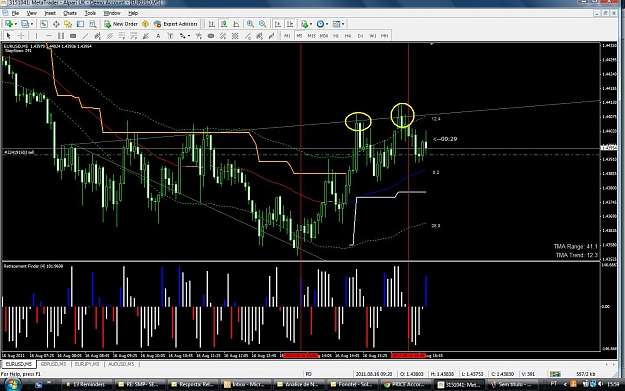The width and height of the screenshot is (625, 391).
Task: Open the Strategy Tester icon
Action: (x=92, y=24)
